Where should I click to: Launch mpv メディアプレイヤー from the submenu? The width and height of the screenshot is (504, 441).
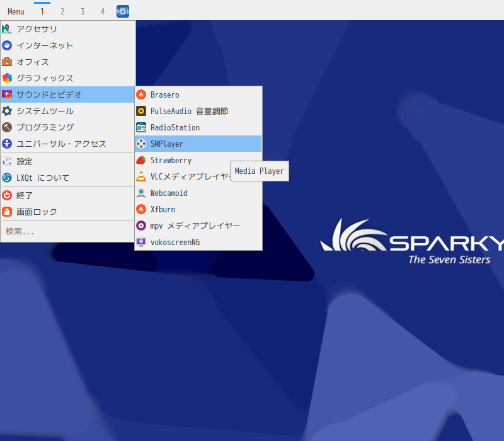click(x=198, y=226)
